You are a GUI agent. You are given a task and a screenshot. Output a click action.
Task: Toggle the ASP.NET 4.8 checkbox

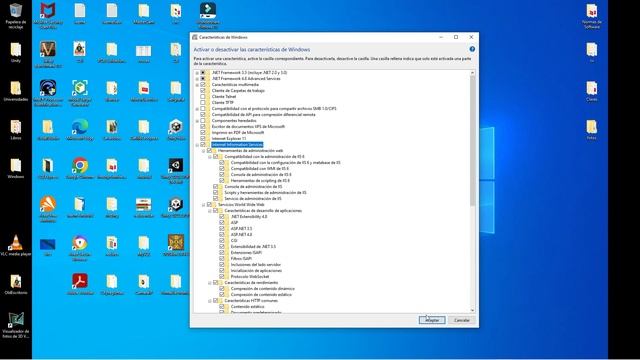tap(222, 234)
